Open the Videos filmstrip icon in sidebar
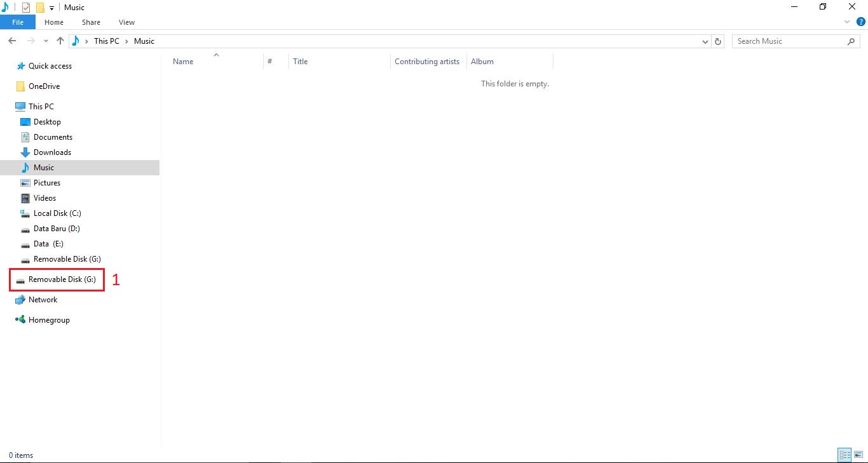Viewport: 868px width, 463px height. [x=25, y=198]
